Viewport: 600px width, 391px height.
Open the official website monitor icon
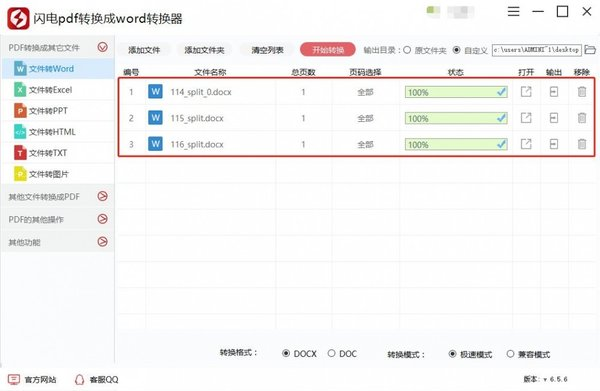click(x=14, y=379)
